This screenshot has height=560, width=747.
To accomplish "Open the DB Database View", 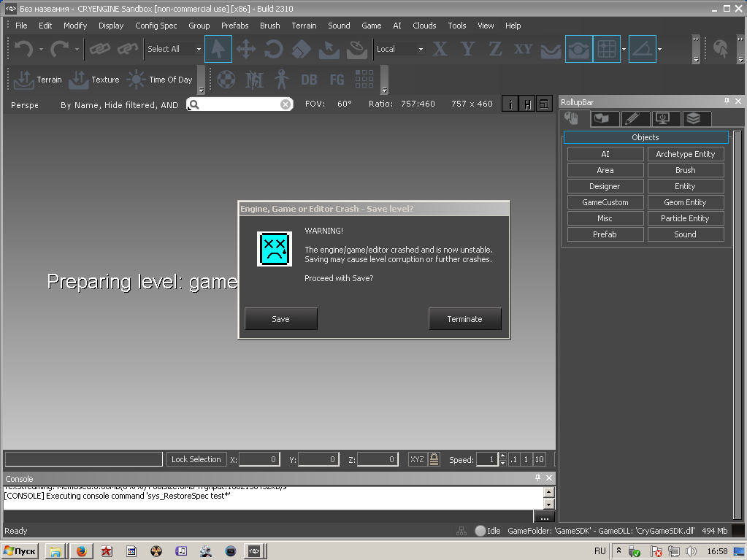I will (309, 80).
